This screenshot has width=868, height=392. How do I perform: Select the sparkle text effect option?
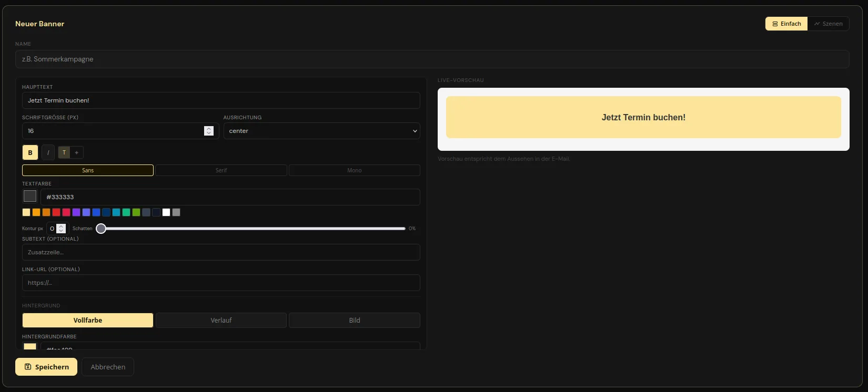click(77, 152)
